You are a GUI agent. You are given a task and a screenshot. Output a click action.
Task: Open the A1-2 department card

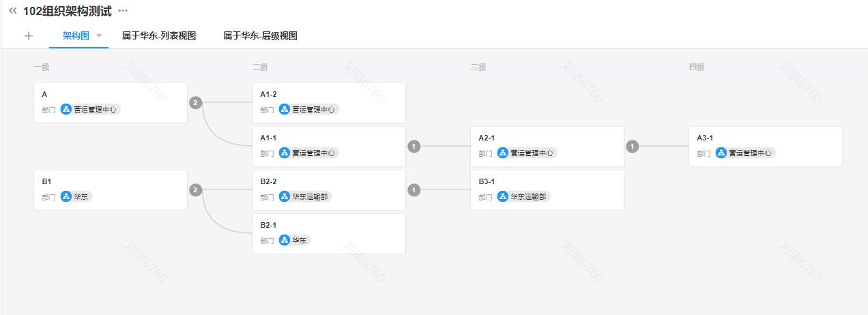tap(329, 102)
